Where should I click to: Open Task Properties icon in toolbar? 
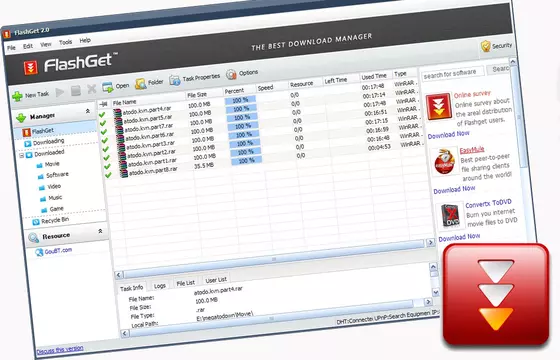(174, 80)
